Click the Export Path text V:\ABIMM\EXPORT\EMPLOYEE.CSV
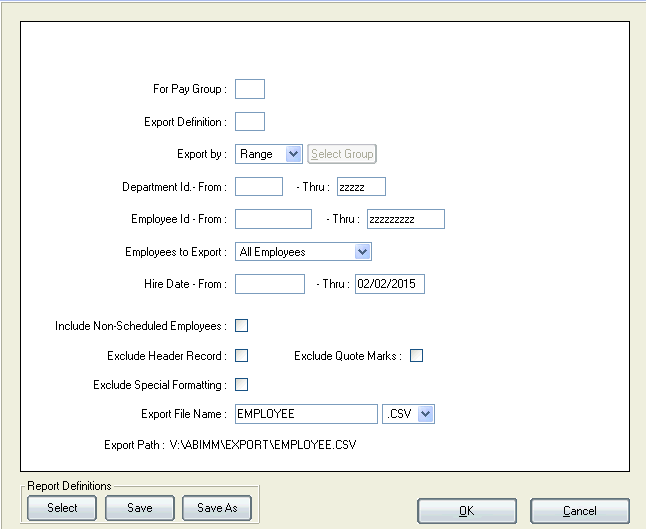 pyautogui.click(x=263, y=445)
